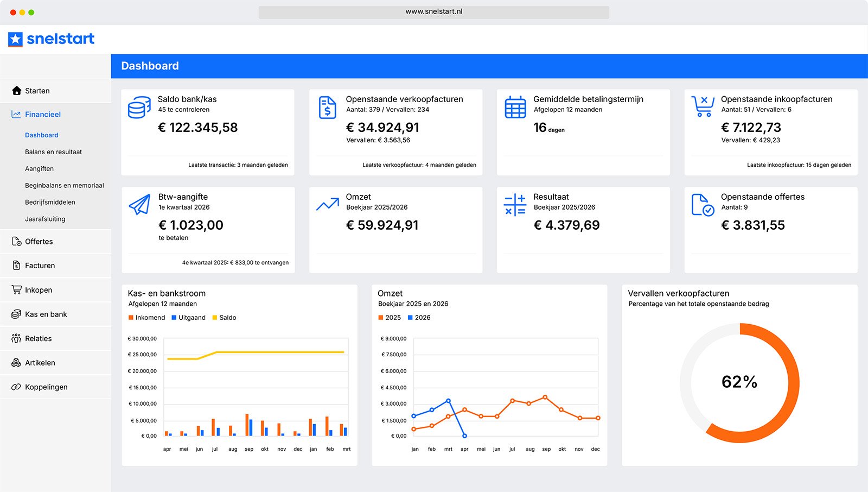
Task: Open Balans en resultaat submenu item
Action: pos(53,152)
